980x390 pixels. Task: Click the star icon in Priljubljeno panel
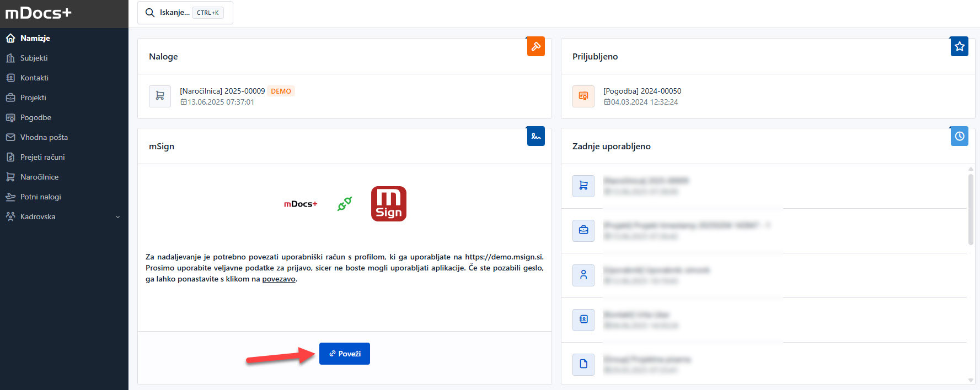959,47
